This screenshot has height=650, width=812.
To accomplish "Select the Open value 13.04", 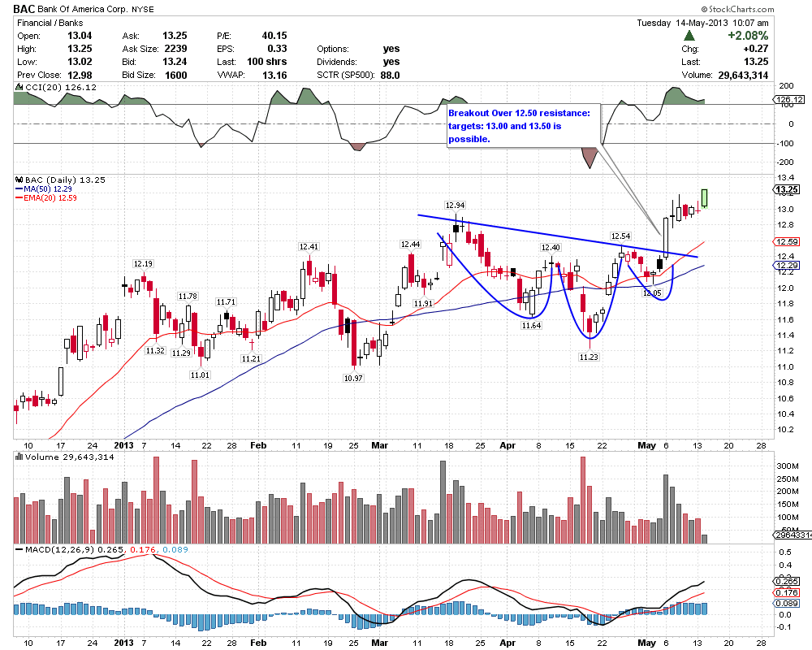I will coord(80,36).
